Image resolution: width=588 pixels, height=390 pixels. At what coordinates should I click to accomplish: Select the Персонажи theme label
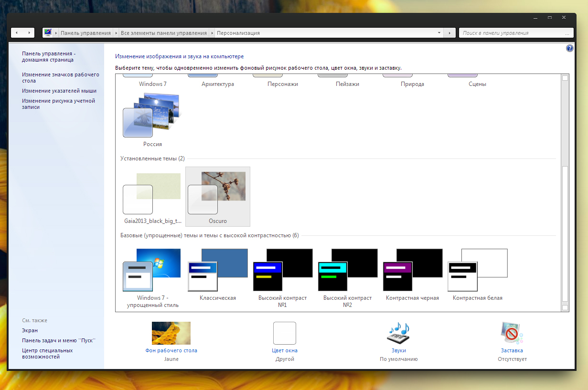click(x=283, y=84)
